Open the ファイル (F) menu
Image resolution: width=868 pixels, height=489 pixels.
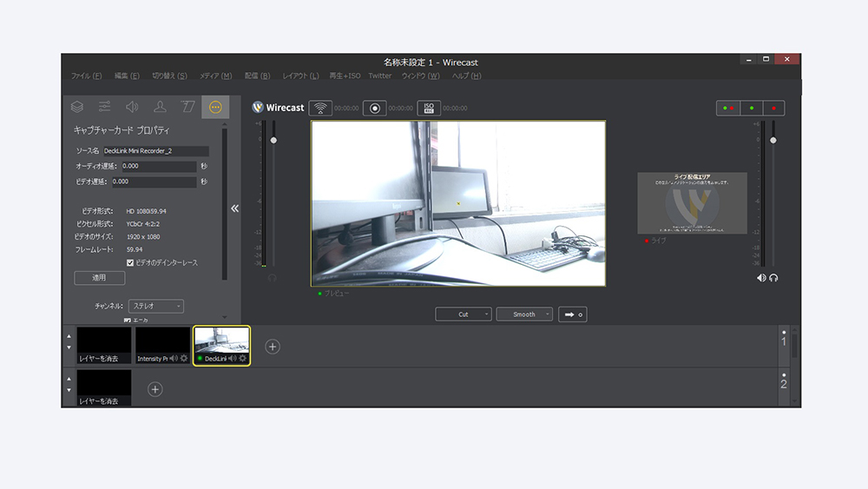[x=86, y=76]
